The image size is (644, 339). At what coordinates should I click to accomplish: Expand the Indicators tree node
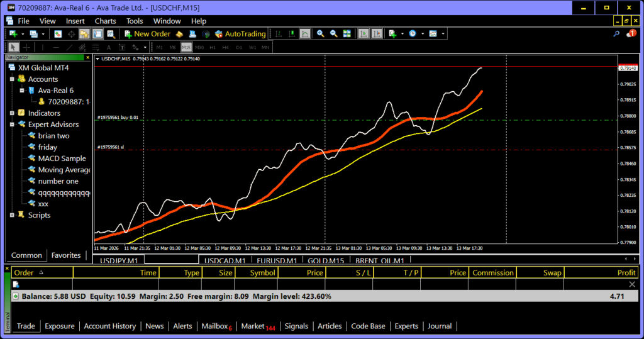[12, 113]
